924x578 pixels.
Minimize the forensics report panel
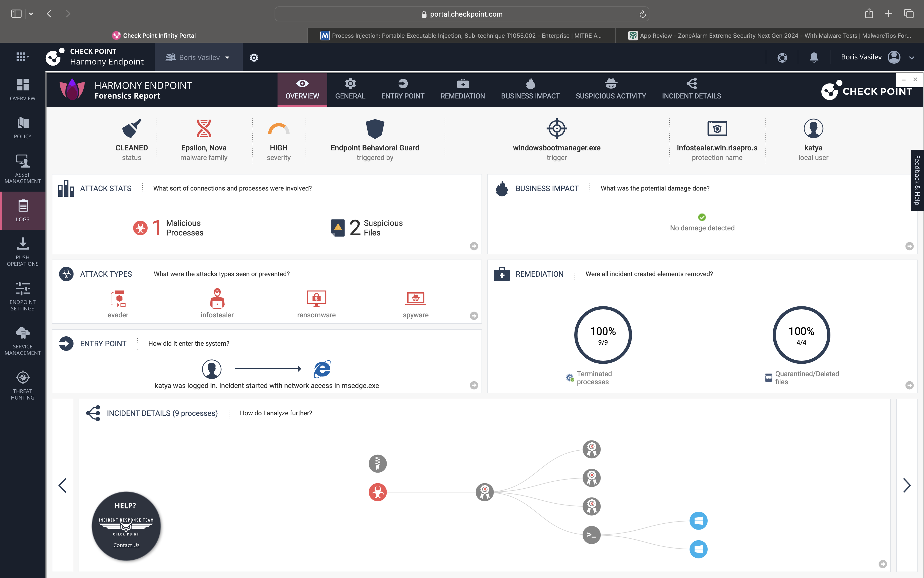click(903, 79)
